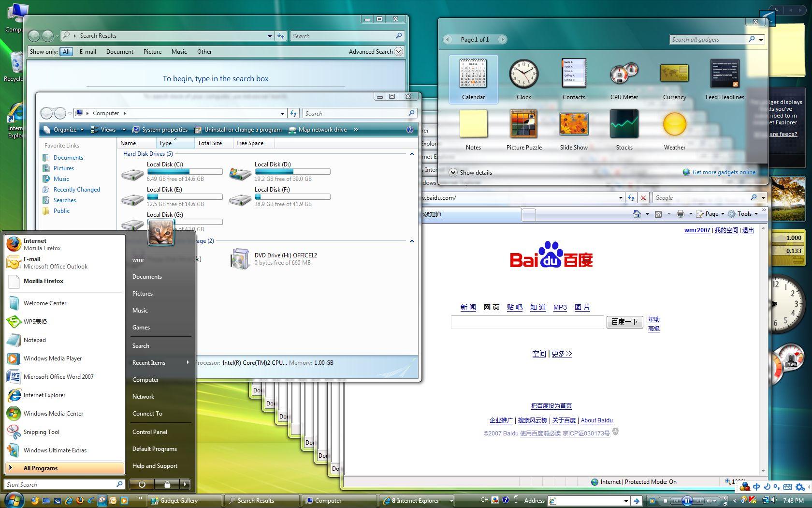Click the Start Search input box
This screenshot has height=508, width=812.
pyautogui.click(x=65, y=484)
